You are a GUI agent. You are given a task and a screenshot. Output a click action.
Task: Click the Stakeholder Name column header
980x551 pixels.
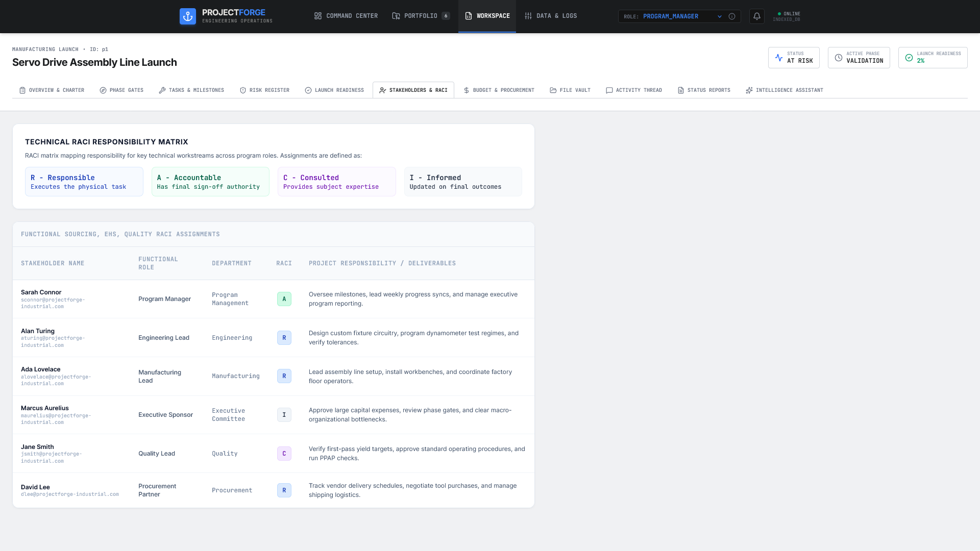click(53, 263)
